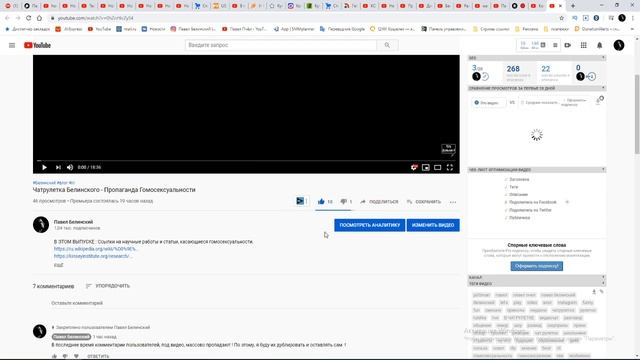Screen dimensions: 640x360
Task: Bookmark this page with the star
Action: 561,18
